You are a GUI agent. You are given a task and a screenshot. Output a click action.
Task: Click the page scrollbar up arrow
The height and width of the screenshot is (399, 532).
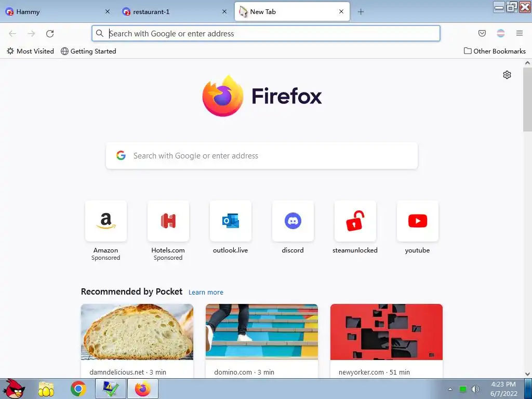coord(527,63)
